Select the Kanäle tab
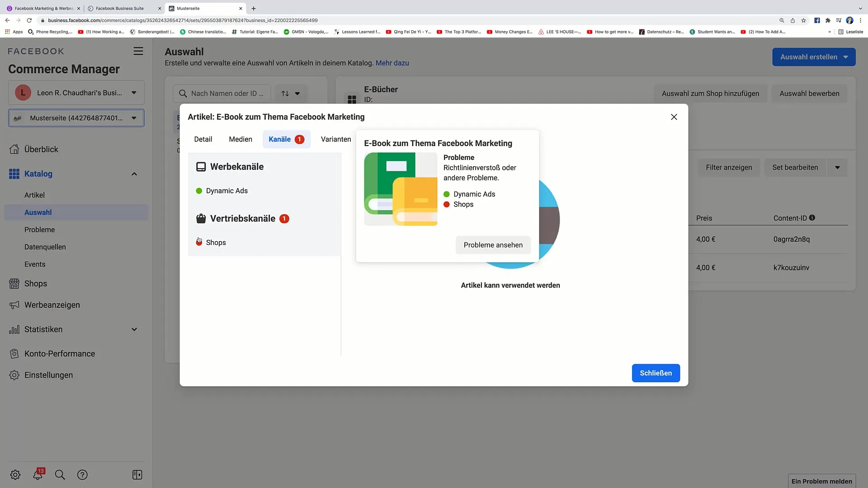The height and width of the screenshot is (488, 868). click(286, 139)
